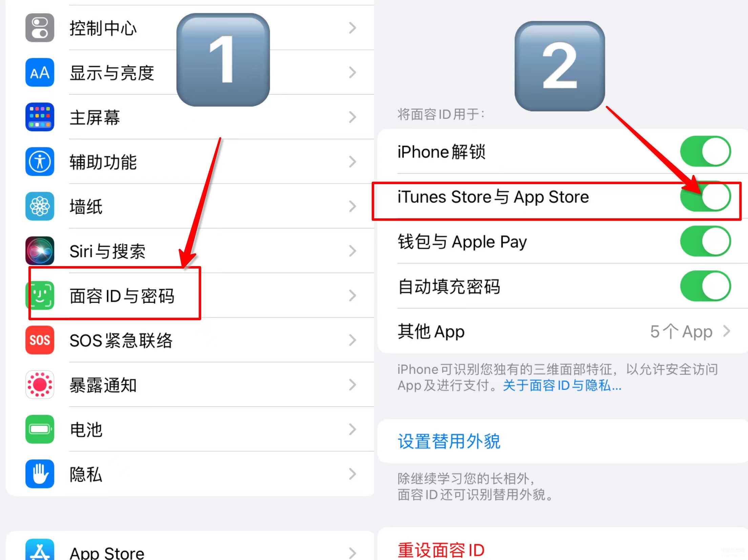Open the Exposure Notifications icon

40,385
